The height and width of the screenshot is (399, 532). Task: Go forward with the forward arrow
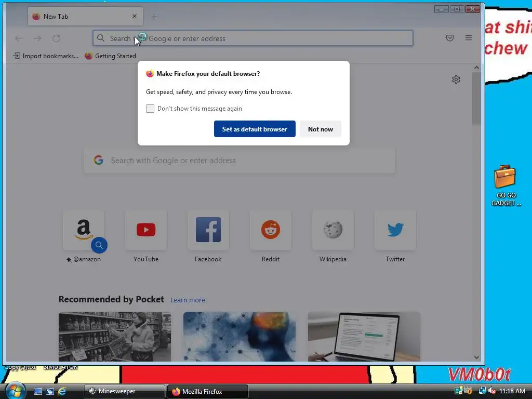coord(37,38)
